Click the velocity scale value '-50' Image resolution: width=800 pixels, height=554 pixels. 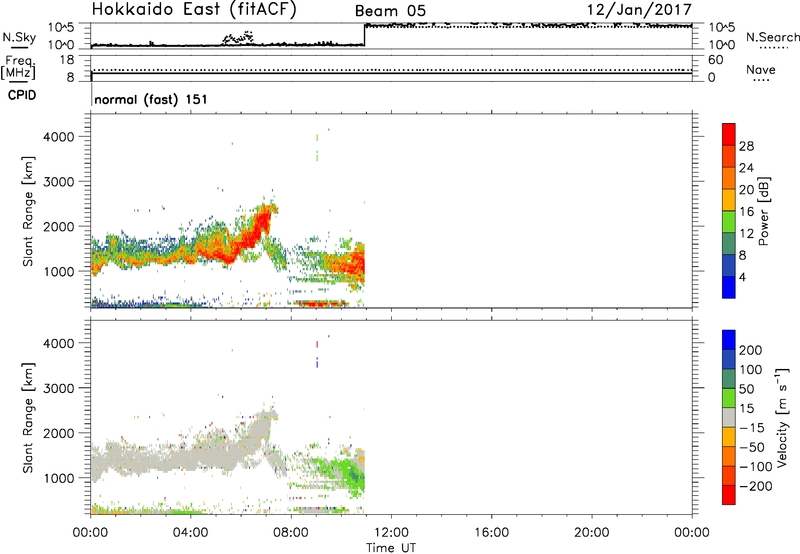(752, 447)
